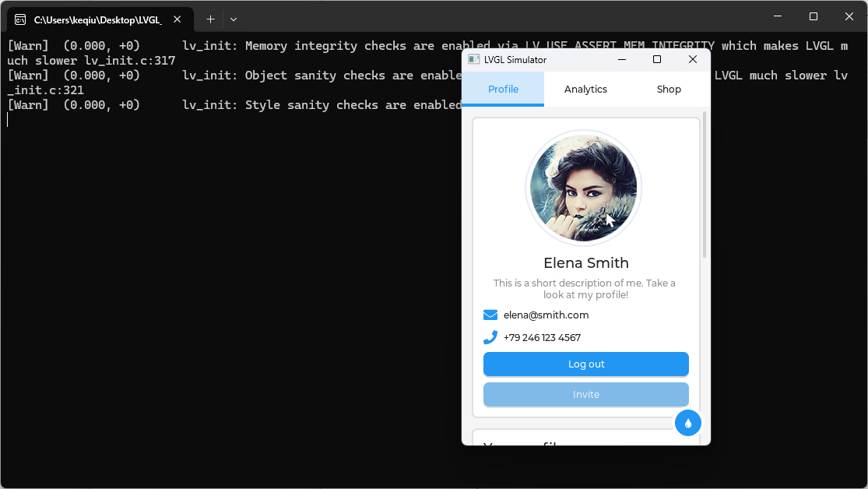Click the Invite button
The width and height of the screenshot is (868, 489).
(x=585, y=395)
